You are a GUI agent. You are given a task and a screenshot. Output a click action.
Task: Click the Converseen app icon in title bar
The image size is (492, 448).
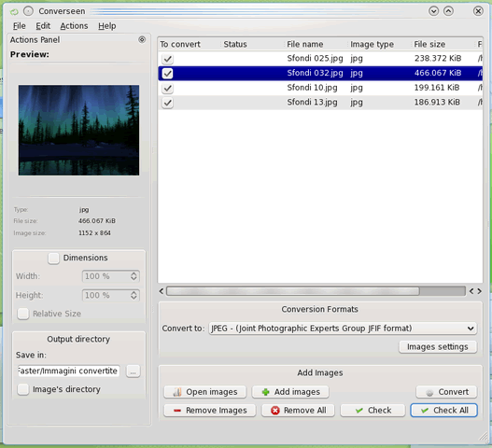pos(14,12)
